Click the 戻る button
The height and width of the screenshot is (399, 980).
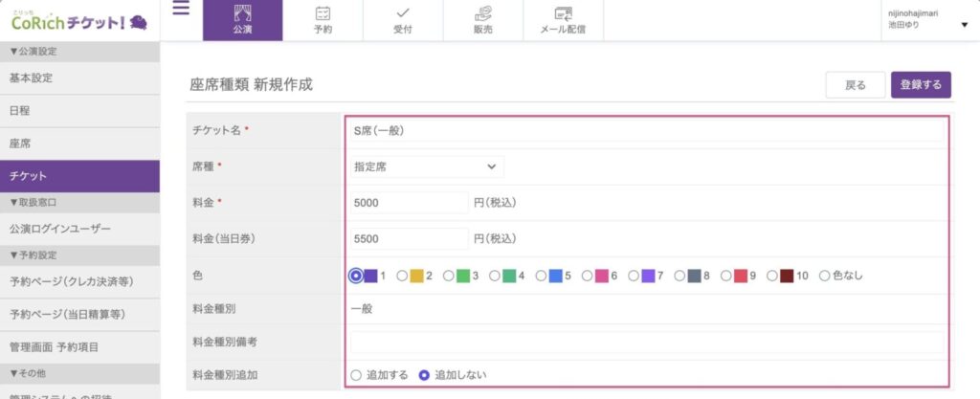pos(855,85)
